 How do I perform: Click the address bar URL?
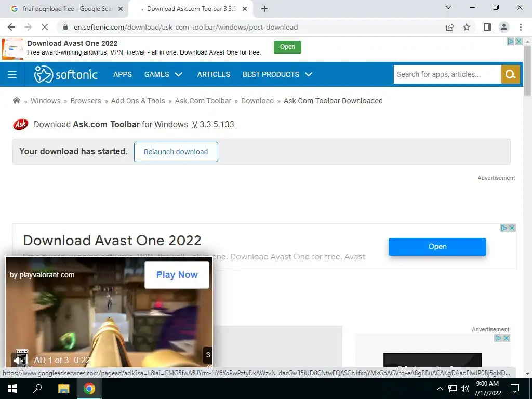(x=185, y=27)
